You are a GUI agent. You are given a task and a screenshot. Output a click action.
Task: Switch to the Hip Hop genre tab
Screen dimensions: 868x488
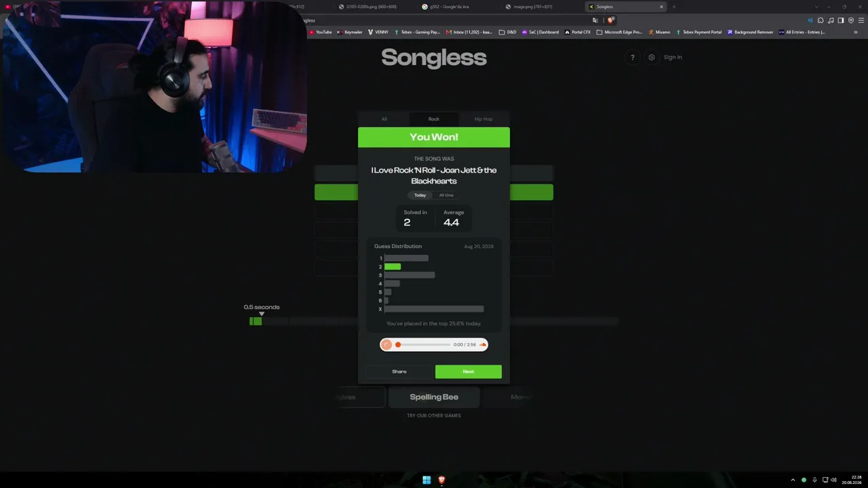(484, 119)
